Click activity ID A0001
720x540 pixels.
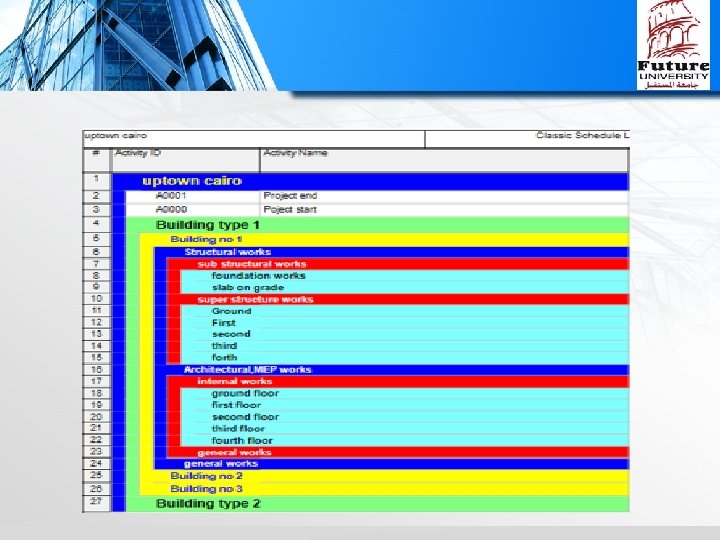(x=171, y=196)
